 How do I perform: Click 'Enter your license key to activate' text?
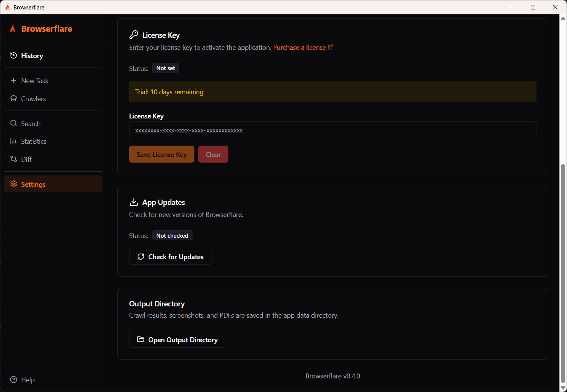pos(200,48)
